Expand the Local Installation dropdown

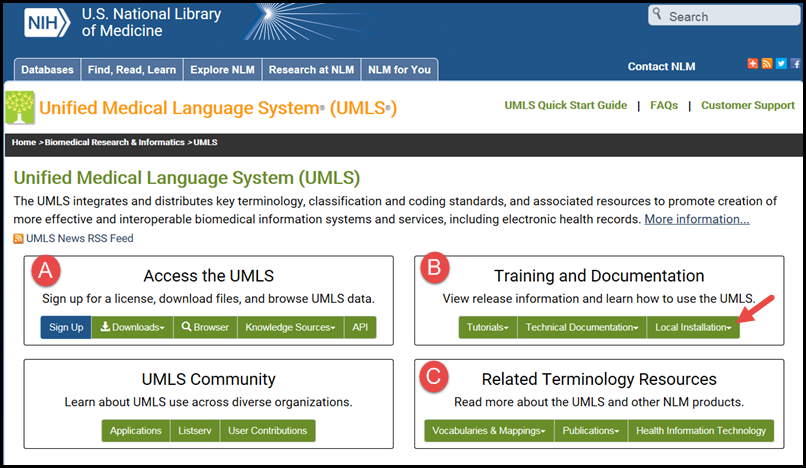(x=693, y=328)
